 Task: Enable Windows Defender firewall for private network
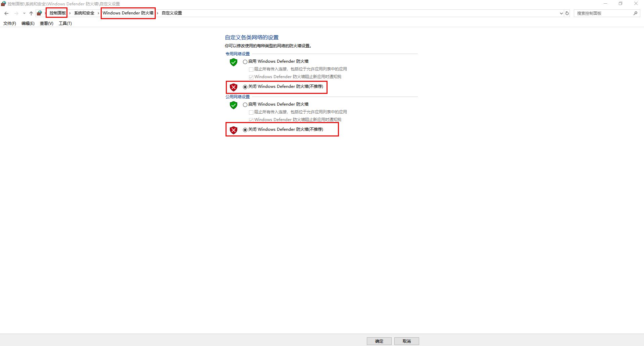coord(245,62)
